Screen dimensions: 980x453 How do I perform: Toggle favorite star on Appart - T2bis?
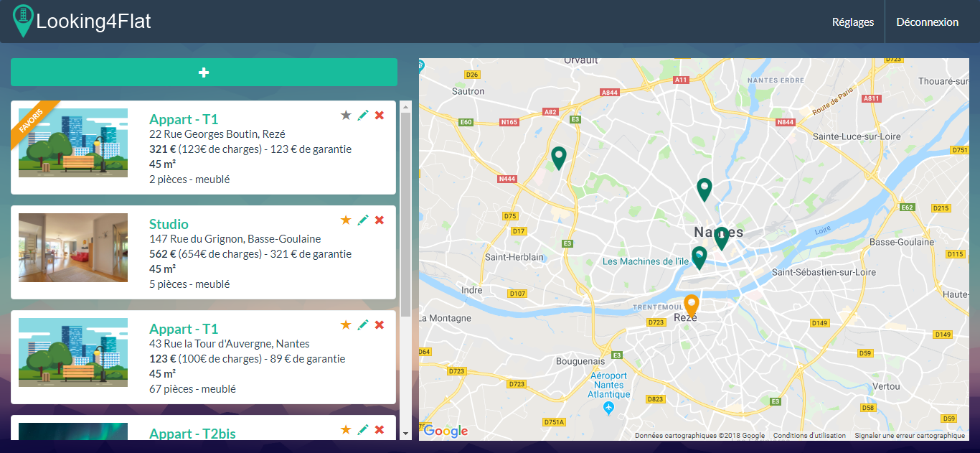(346, 430)
